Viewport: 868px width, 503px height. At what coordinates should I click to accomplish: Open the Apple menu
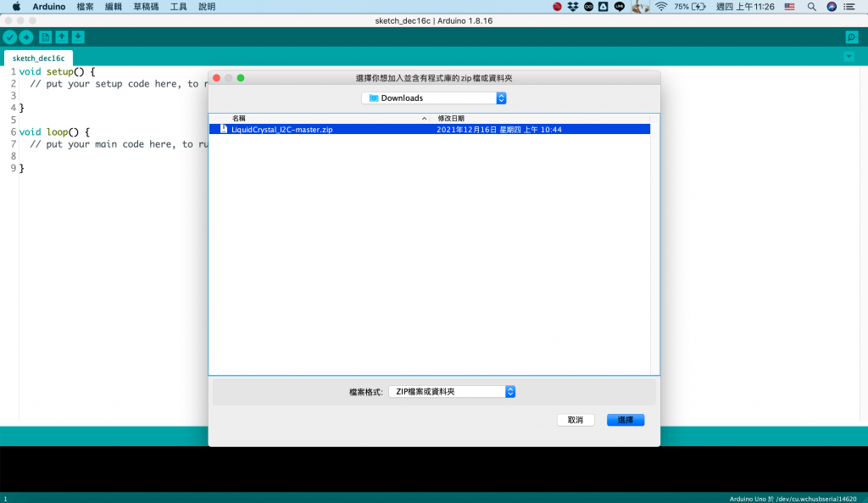point(16,7)
